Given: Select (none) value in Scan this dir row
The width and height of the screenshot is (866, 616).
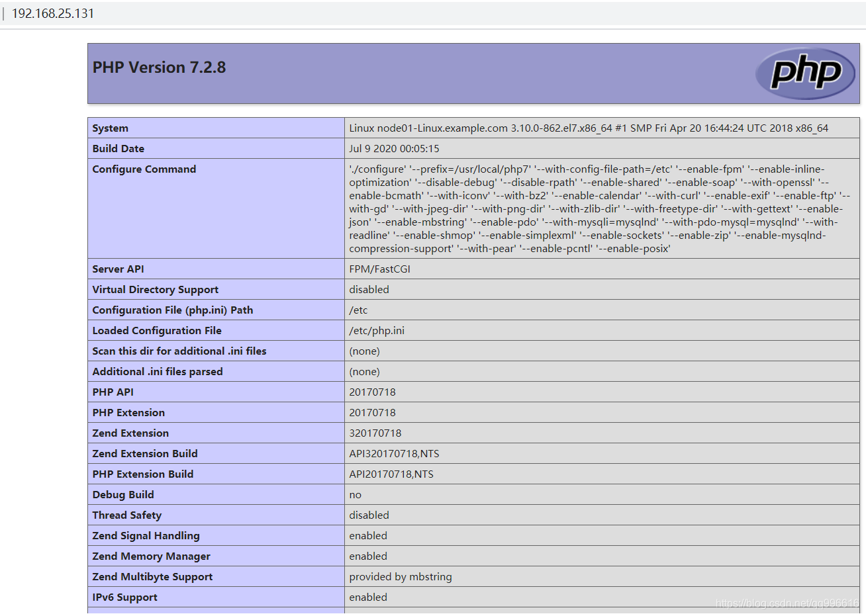Looking at the screenshot, I should [365, 351].
